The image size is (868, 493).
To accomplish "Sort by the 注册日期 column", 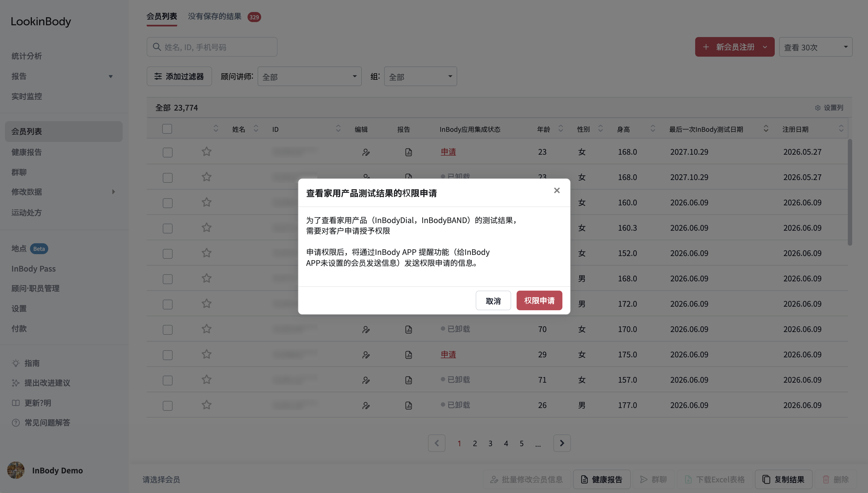I will [841, 129].
